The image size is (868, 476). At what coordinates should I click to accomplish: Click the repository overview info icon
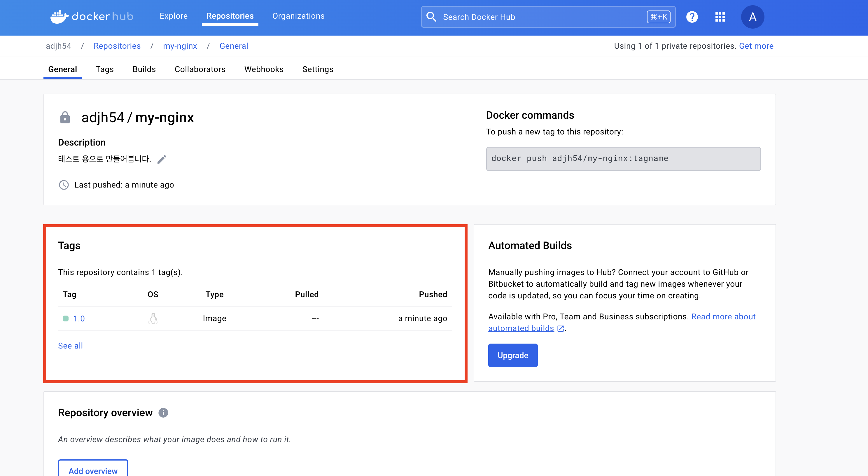[x=163, y=413]
